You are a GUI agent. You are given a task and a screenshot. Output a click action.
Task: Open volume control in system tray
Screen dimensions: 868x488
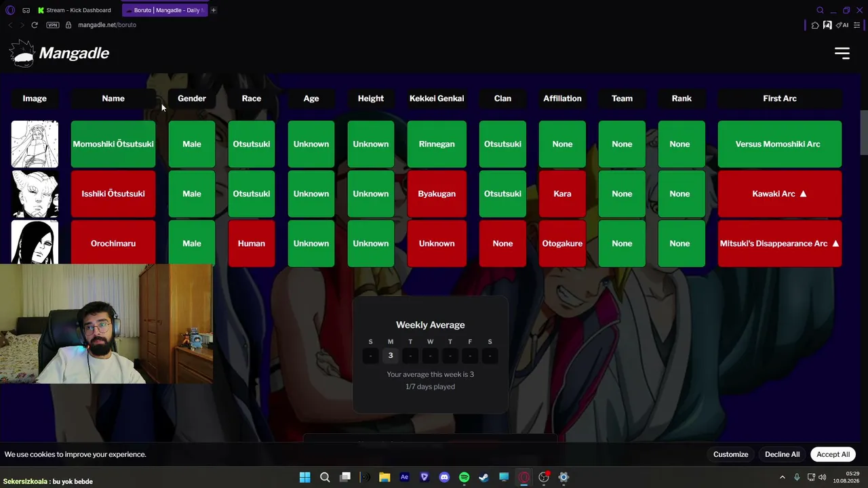tap(822, 477)
